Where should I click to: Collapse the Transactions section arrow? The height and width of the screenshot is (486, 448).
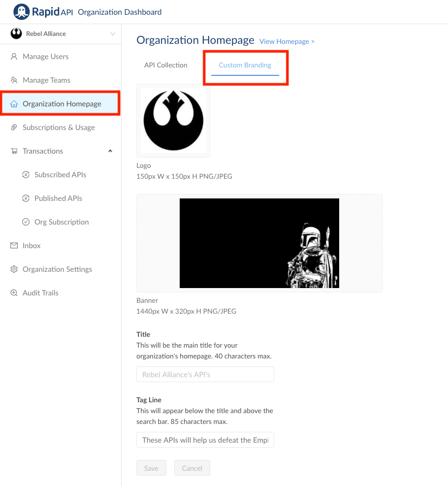click(x=110, y=151)
